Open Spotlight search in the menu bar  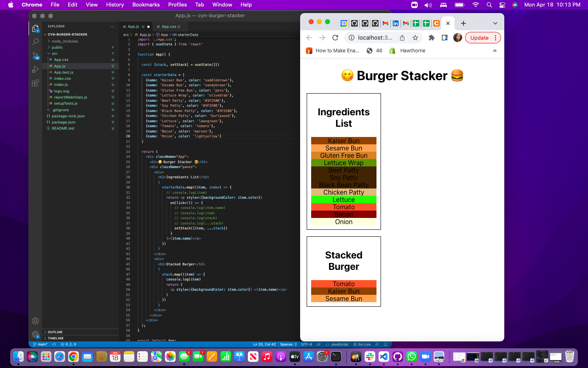489,5
